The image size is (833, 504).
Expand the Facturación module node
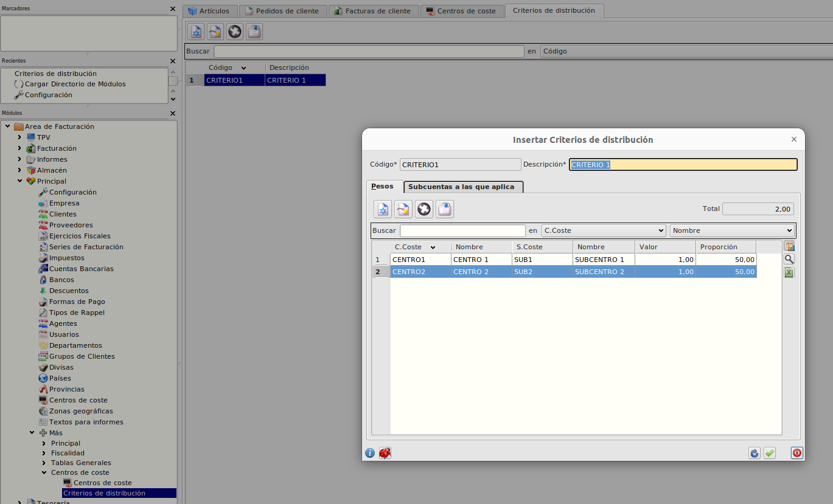pyautogui.click(x=19, y=148)
